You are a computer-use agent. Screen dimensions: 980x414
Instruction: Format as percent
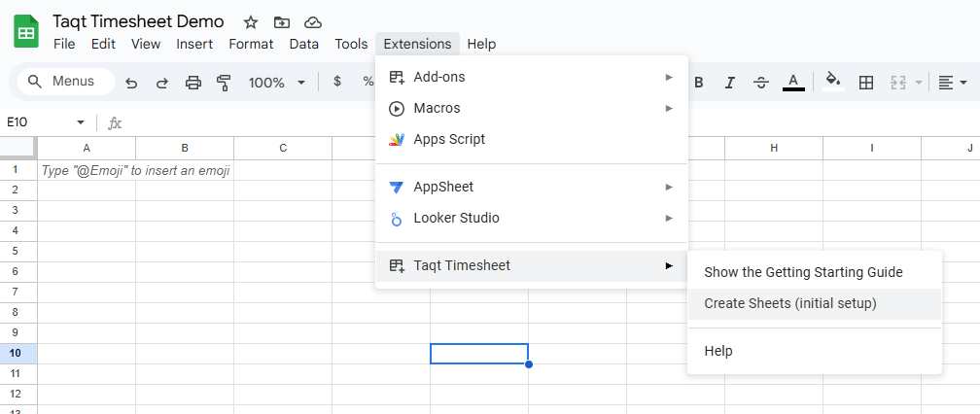pos(368,82)
